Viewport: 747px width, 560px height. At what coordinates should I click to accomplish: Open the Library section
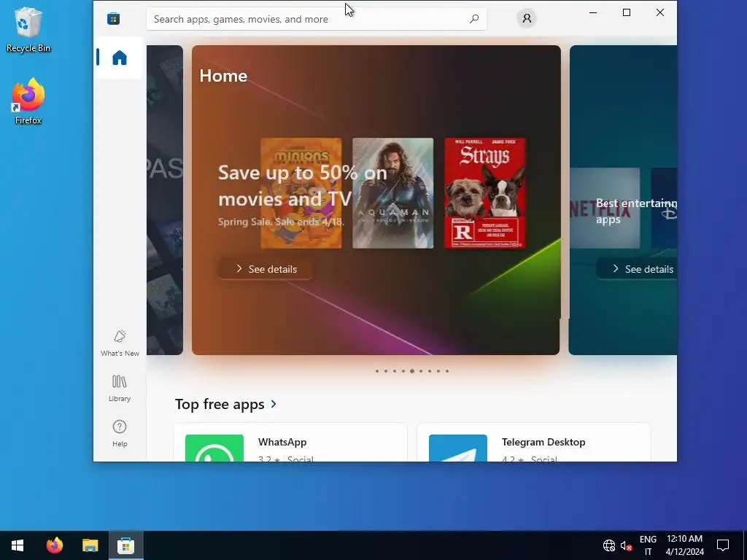click(x=120, y=388)
